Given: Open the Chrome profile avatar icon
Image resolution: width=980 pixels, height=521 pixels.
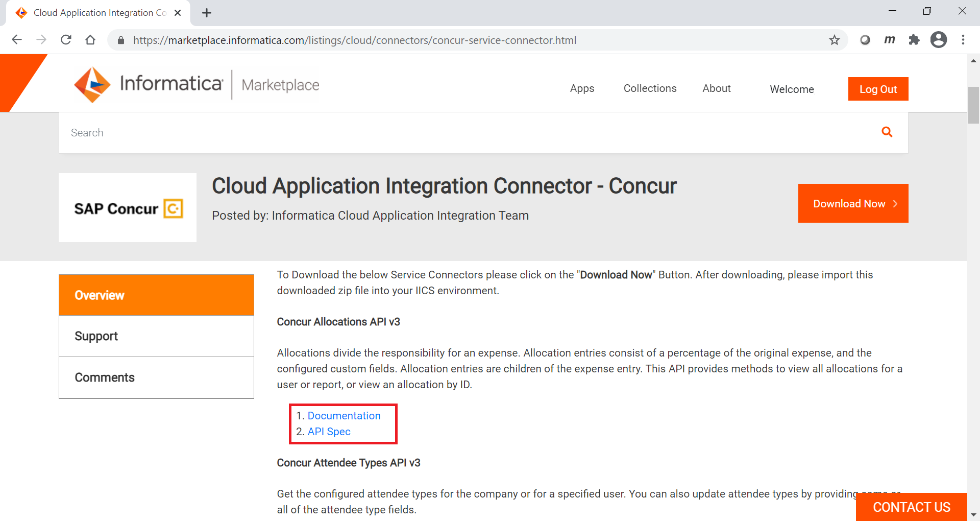Looking at the screenshot, I should pyautogui.click(x=939, y=40).
